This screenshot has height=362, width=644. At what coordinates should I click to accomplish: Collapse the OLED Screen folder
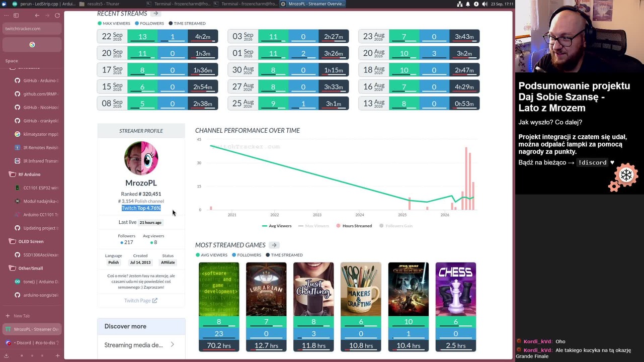pos(31,241)
